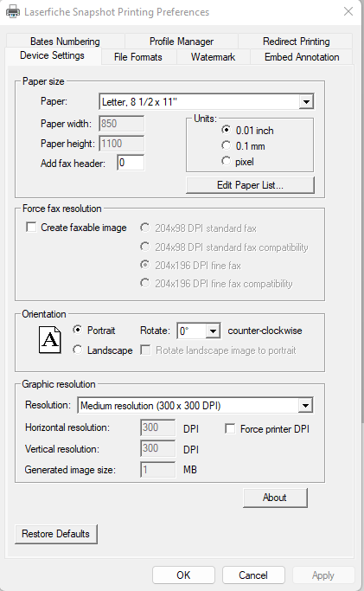
Task: Click the Vertical resolution field
Action: 157,448
